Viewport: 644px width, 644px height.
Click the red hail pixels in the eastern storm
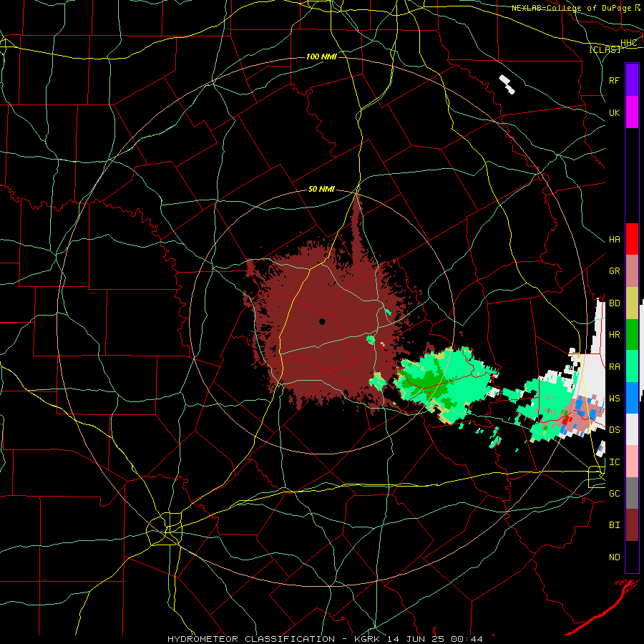click(x=567, y=420)
